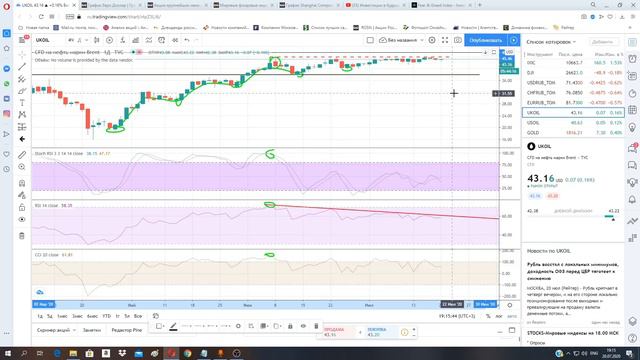640x360 pixels.
Task: Undo the last action with the undo arrow
Action: point(187,40)
